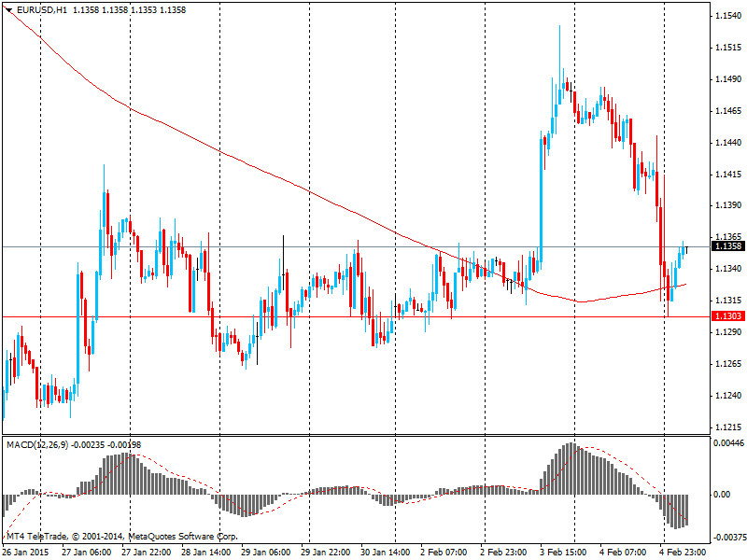Viewport: 747px width, 560px height.
Task: Click the 4 Feb 23:00 time label
Action: (x=683, y=553)
